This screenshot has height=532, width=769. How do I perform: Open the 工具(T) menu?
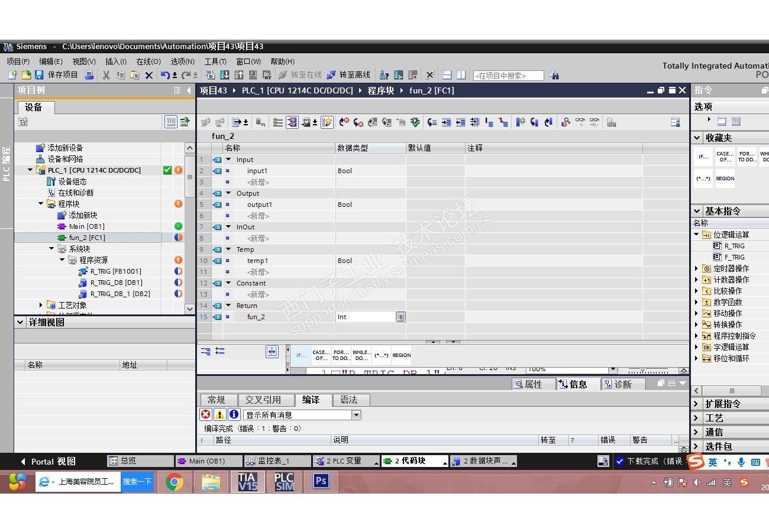point(215,61)
